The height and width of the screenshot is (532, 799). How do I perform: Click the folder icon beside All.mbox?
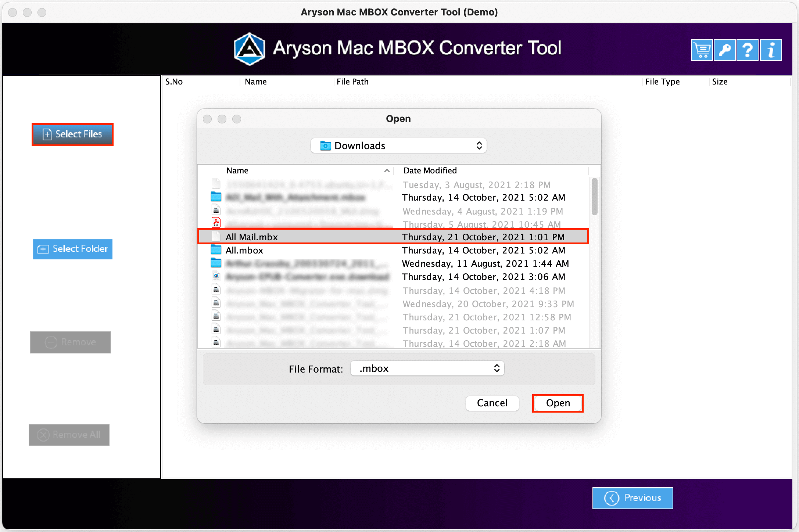216,250
